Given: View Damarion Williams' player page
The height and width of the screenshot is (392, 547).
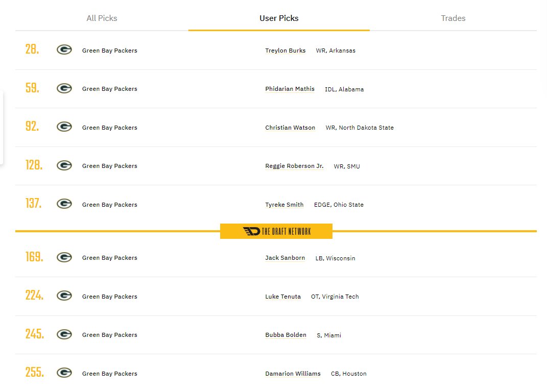Looking at the screenshot, I should click(x=293, y=374).
